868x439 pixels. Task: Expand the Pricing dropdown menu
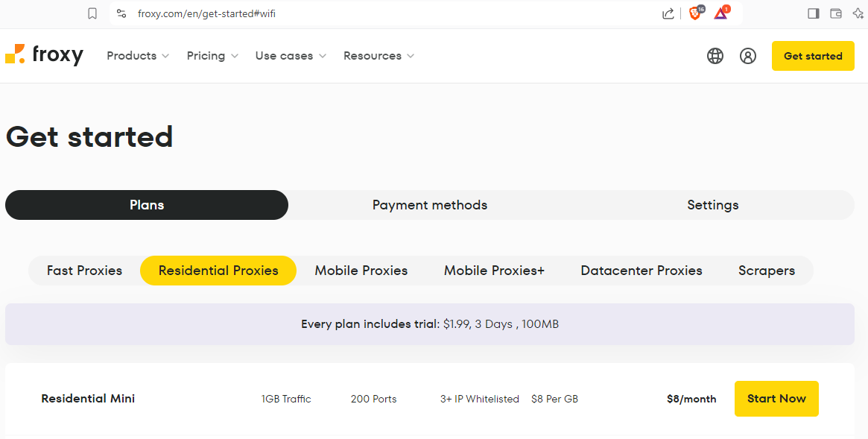(212, 56)
